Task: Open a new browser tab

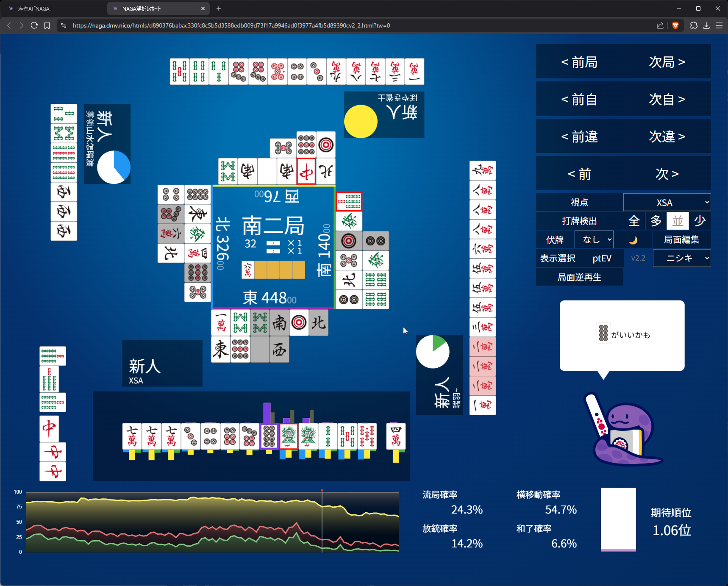Action: pos(219,8)
